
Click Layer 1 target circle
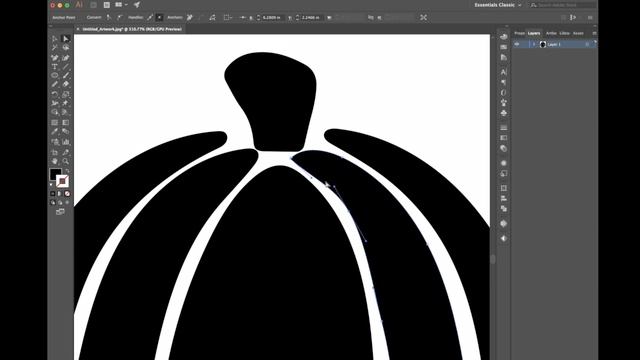587,44
